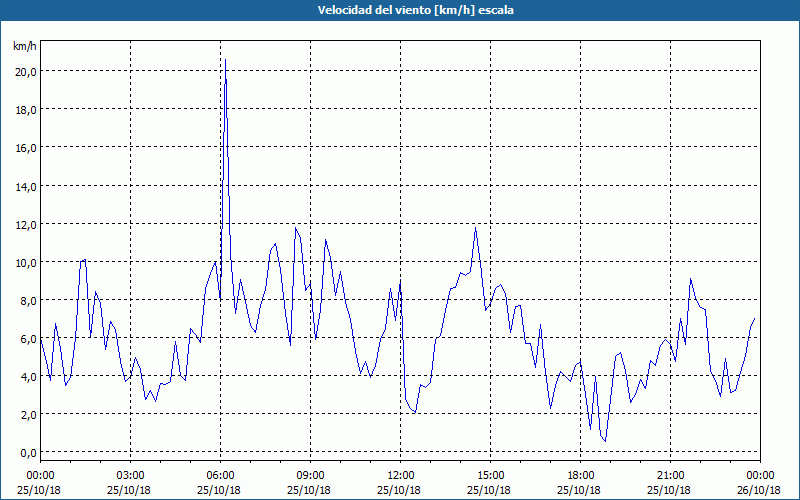
Task: Click the '09:00' time axis label
Action: (310, 476)
